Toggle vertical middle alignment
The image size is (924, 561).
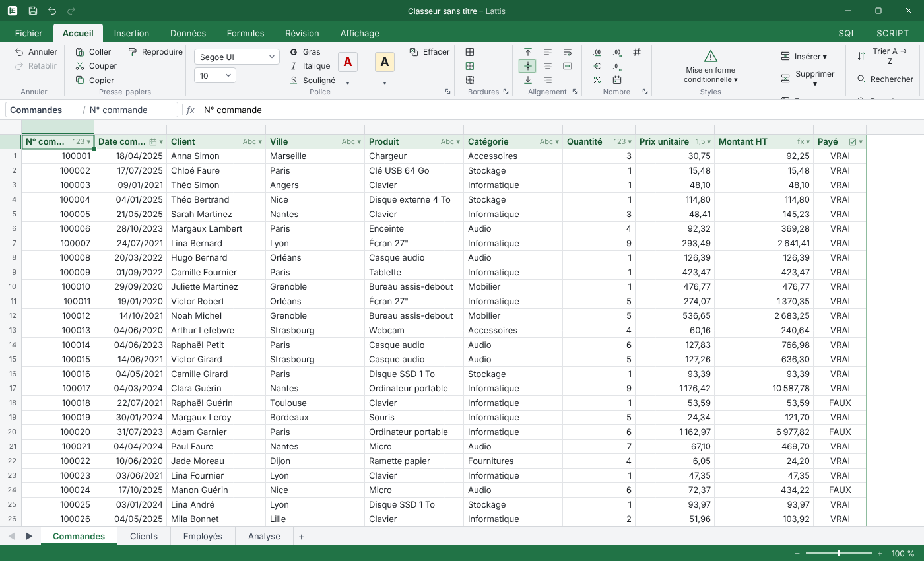tap(528, 66)
